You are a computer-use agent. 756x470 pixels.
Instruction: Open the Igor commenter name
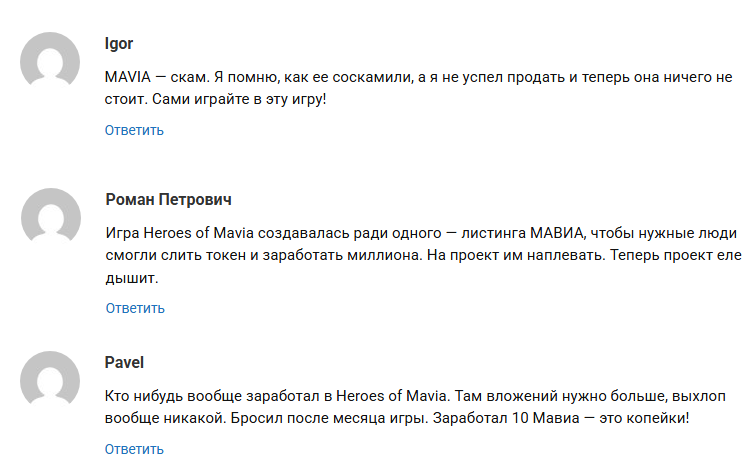[119, 43]
